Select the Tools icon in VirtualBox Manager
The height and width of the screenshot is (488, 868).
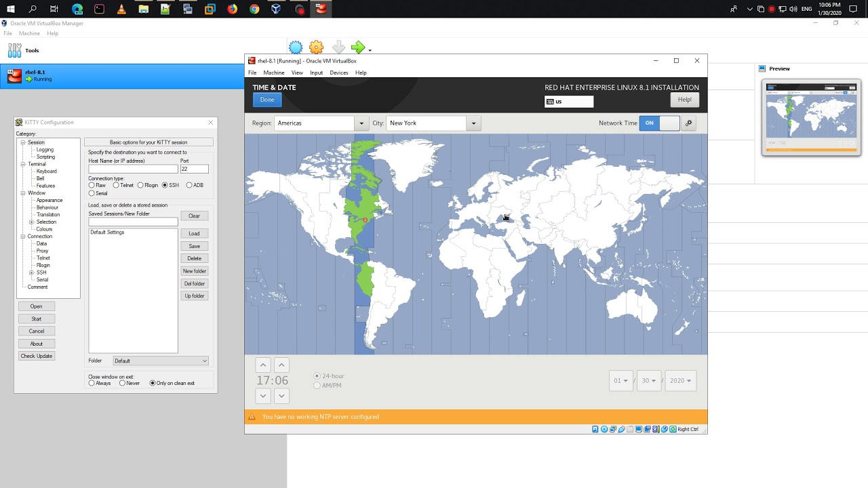(x=14, y=50)
